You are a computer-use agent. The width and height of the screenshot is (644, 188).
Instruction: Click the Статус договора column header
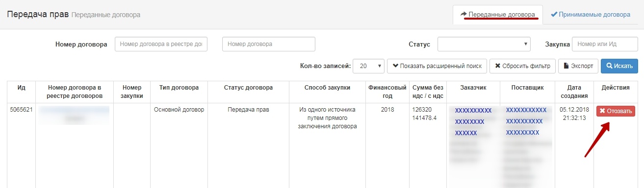[x=248, y=88]
